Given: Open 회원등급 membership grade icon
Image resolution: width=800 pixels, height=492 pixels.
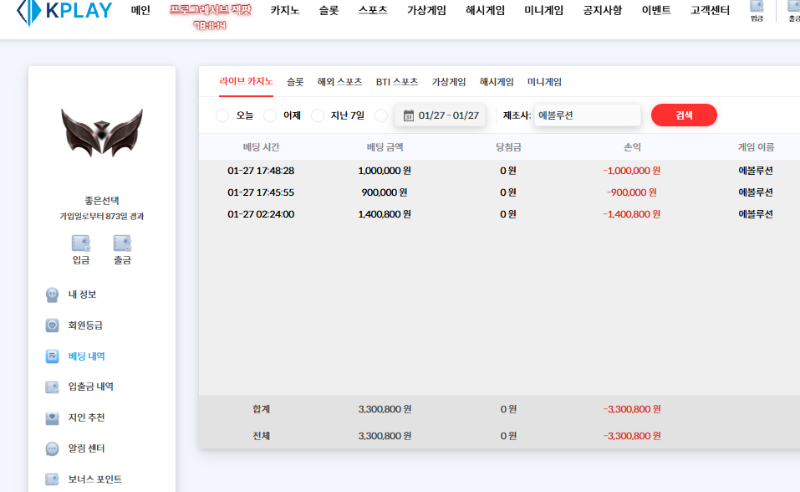Looking at the screenshot, I should coord(52,325).
